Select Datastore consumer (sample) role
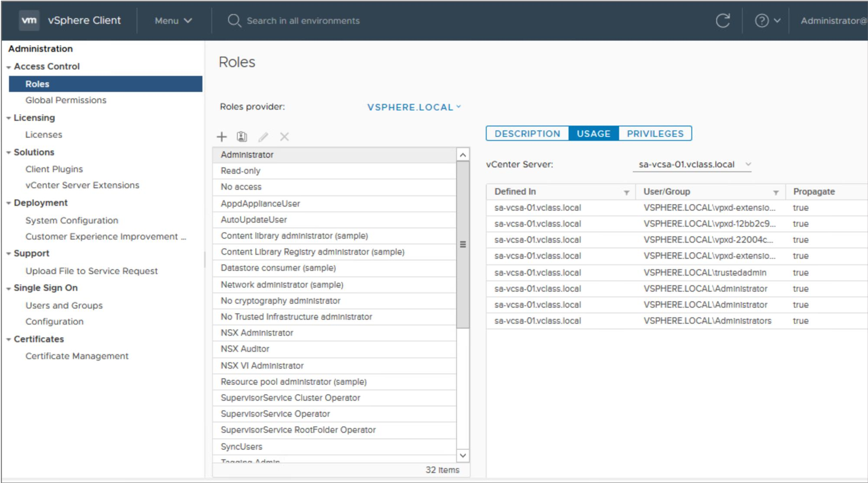Viewport: 868px width, 483px height. (334, 268)
